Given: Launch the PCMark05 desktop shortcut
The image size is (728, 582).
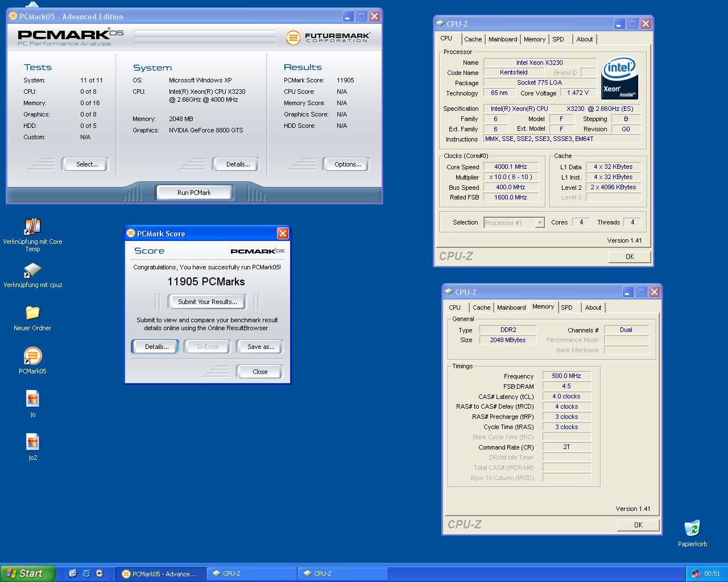Looking at the screenshot, I should click(32, 356).
